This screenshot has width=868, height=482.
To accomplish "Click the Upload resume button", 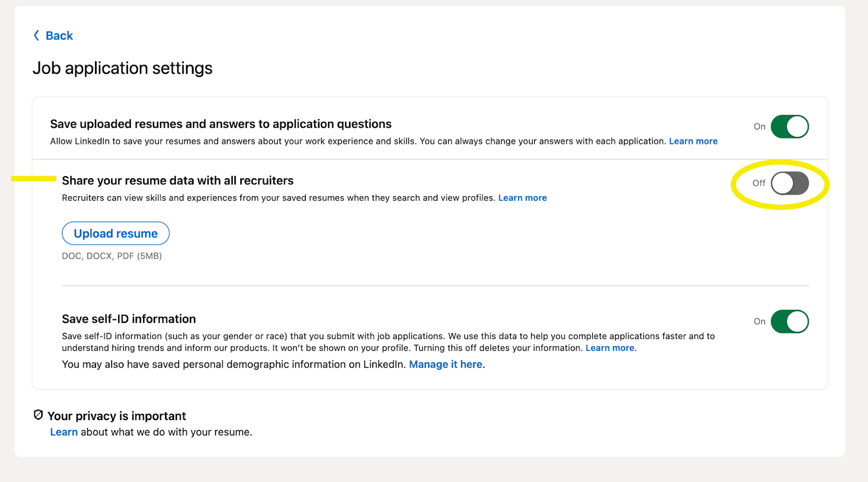I will [x=116, y=234].
